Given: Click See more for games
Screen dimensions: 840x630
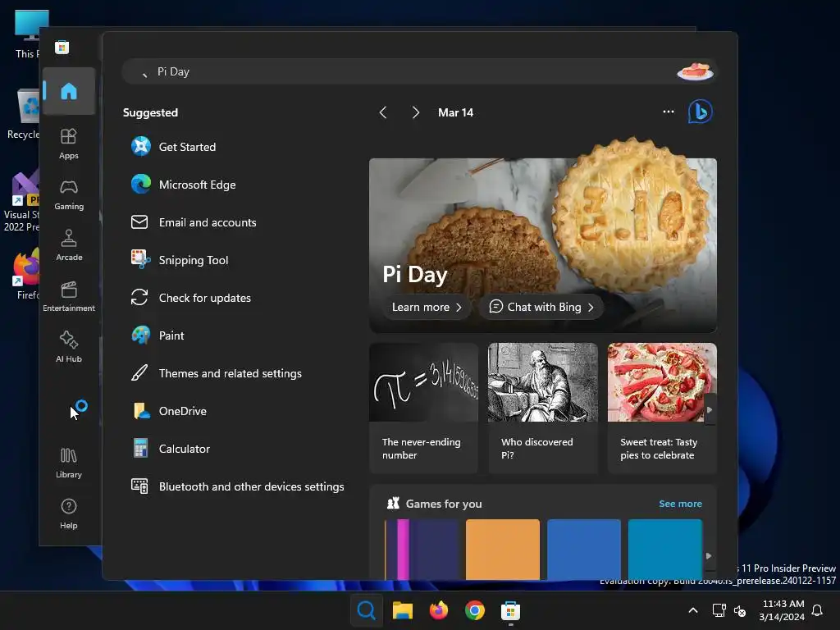Looking at the screenshot, I should pyautogui.click(x=680, y=504).
